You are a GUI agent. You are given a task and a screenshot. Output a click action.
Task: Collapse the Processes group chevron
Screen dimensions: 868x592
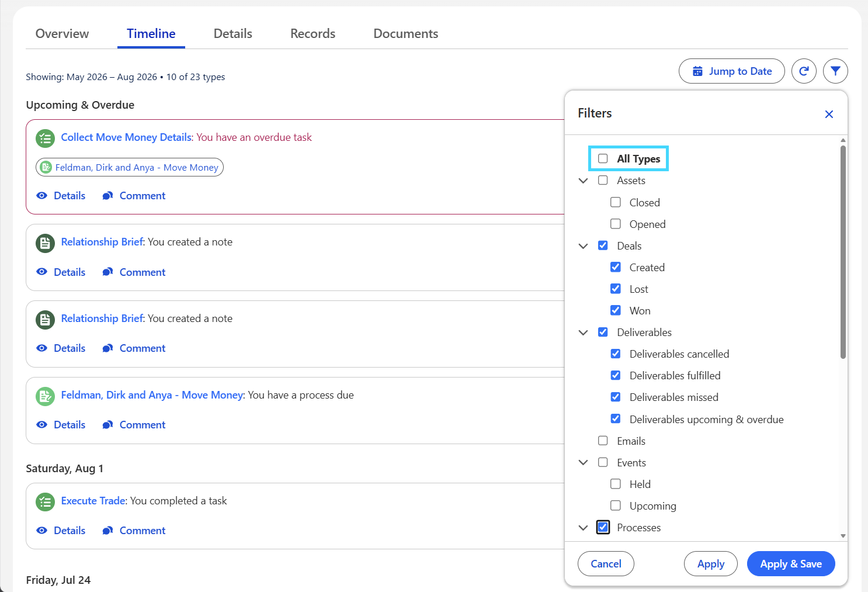pyautogui.click(x=583, y=528)
